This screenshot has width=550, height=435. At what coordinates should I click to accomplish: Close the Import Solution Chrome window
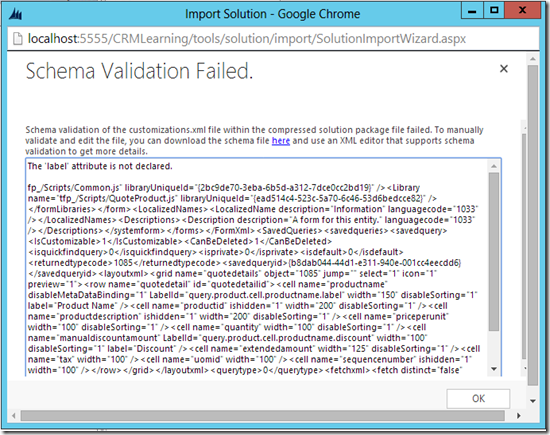(522, 11)
